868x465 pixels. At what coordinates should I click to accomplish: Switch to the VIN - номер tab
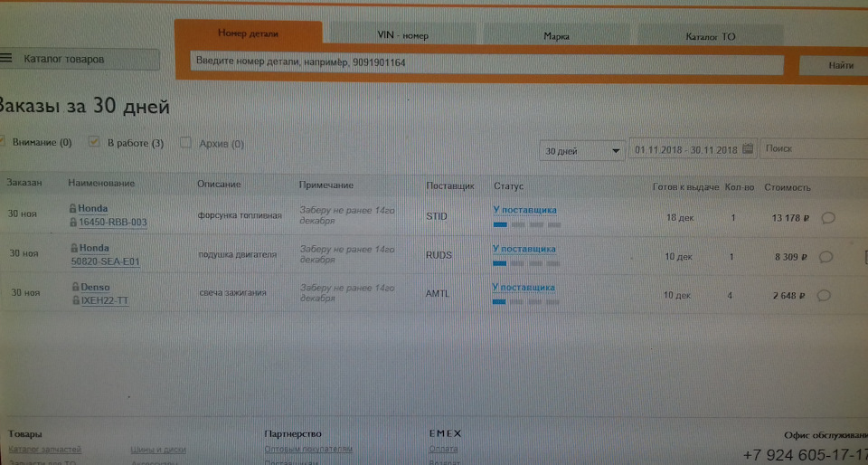point(402,35)
